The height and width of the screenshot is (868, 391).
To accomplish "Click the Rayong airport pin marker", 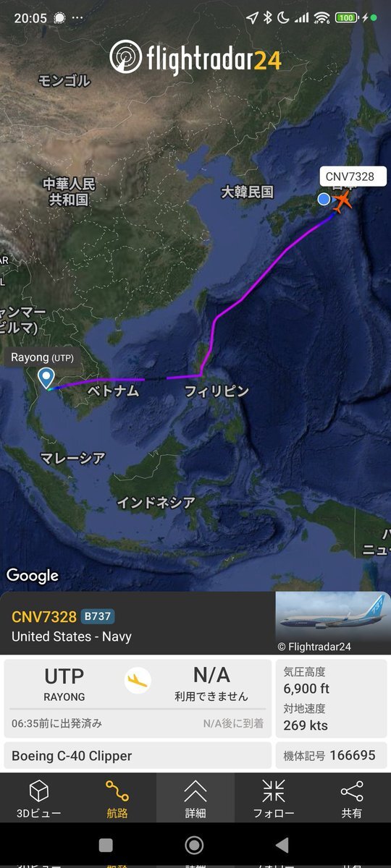I will [x=47, y=378].
